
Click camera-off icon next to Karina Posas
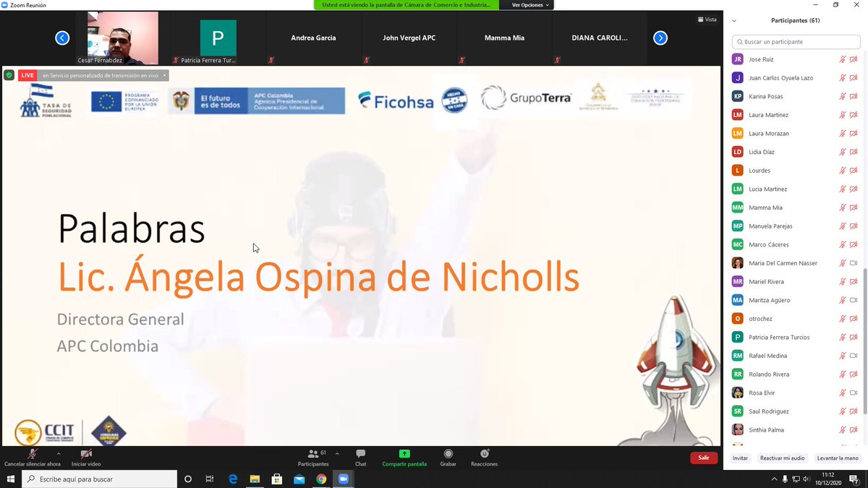(853, 96)
